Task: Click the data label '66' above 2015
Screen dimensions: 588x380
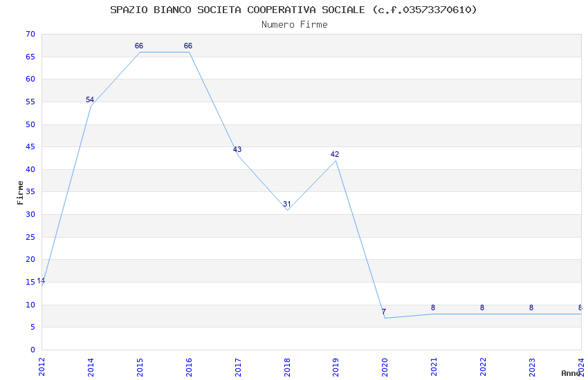Action: pyautogui.click(x=139, y=46)
